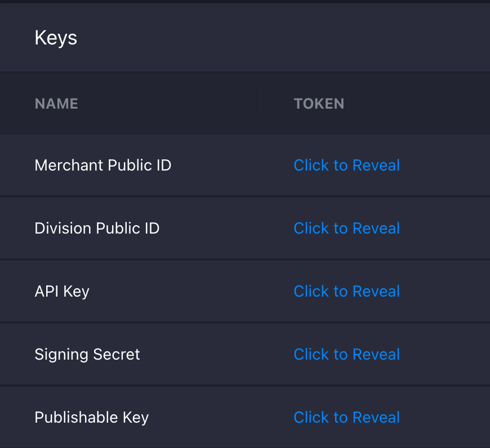Reveal the API Key token
This screenshot has width=490, height=448.
click(x=346, y=291)
